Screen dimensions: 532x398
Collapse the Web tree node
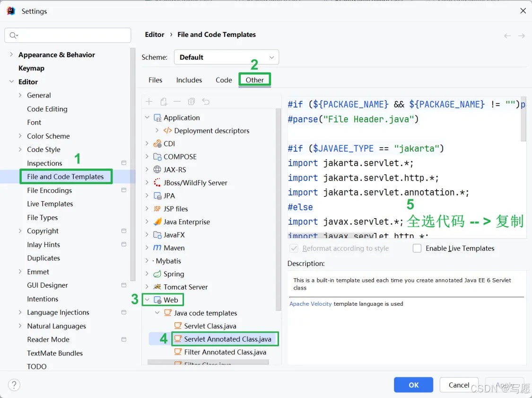(x=147, y=300)
